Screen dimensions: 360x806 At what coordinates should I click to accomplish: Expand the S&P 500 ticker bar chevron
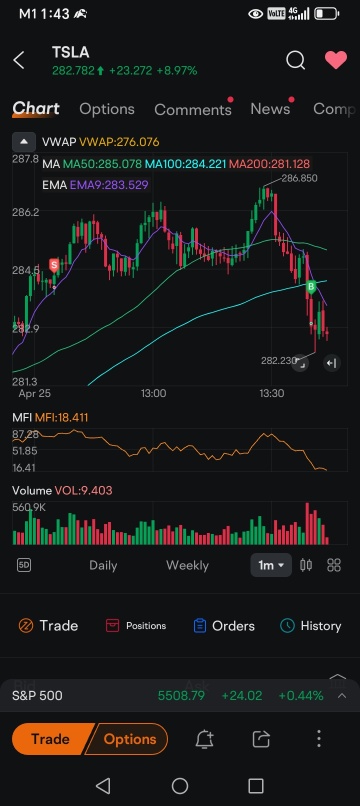click(x=341, y=695)
